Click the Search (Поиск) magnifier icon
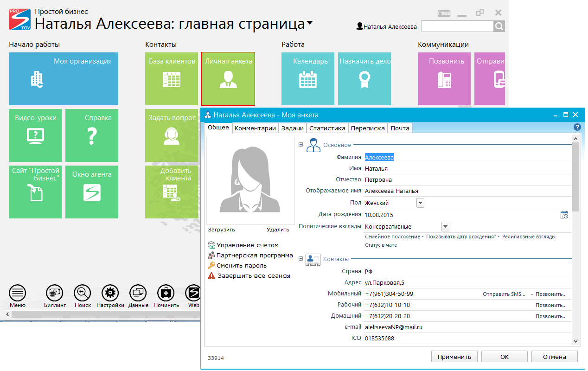Viewport: 588px width, 371px height. pos(83,293)
